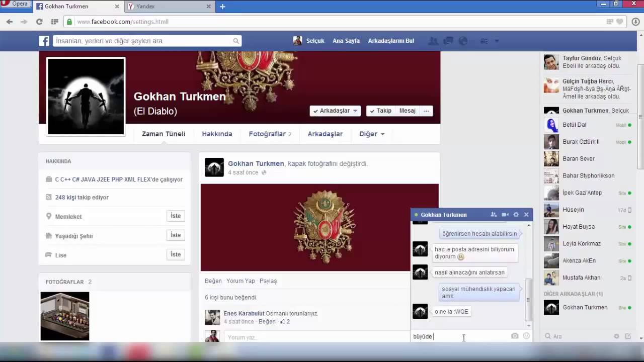Click the Mesaj button on profile
Viewport: 644px width, 362px height.
coord(408,111)
